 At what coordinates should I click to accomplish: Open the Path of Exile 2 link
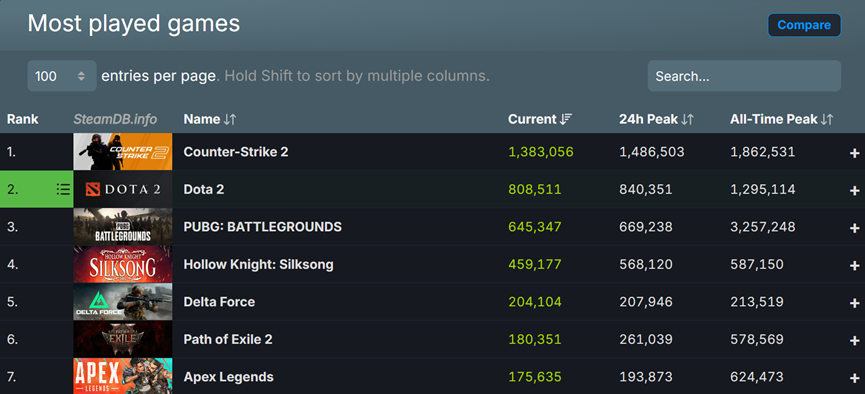(x=228, y=339)
